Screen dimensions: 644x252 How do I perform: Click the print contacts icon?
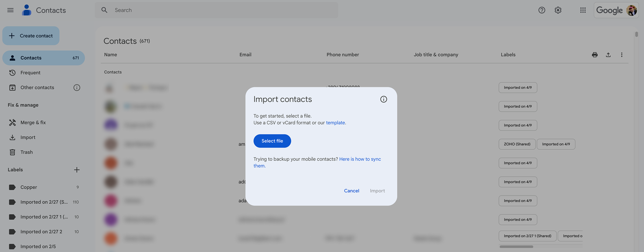coord(595,55)
